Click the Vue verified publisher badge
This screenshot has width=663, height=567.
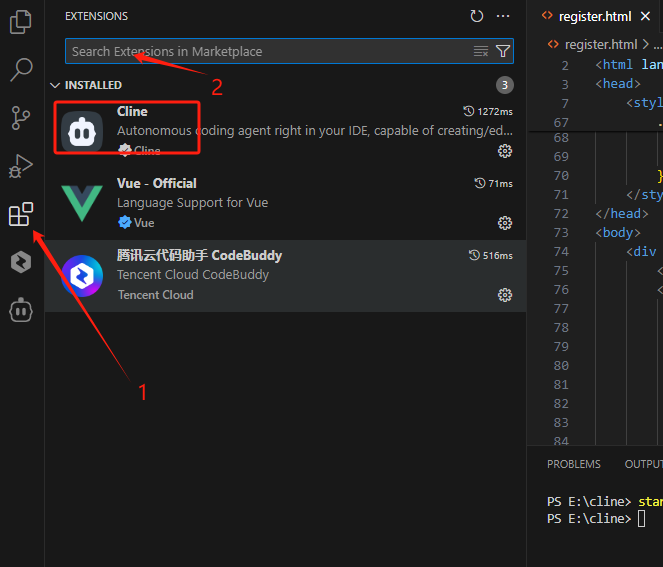(x=125, y=222)
